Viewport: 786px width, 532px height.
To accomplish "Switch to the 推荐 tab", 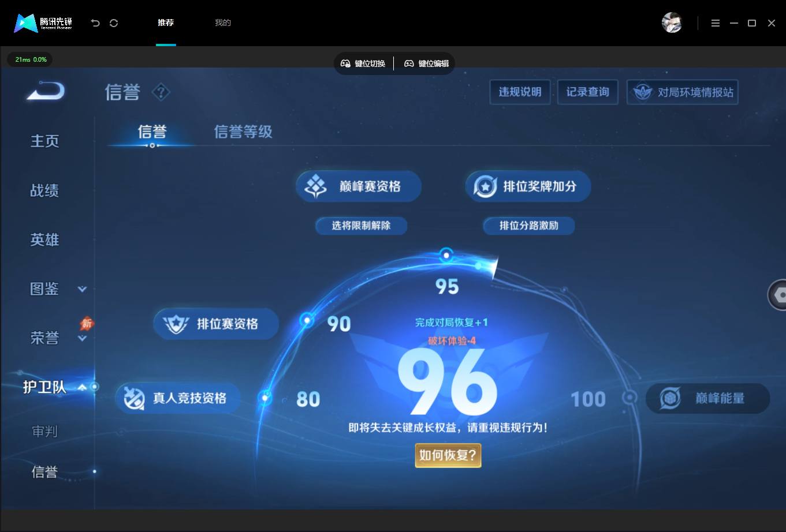I will tap(166, 23).
